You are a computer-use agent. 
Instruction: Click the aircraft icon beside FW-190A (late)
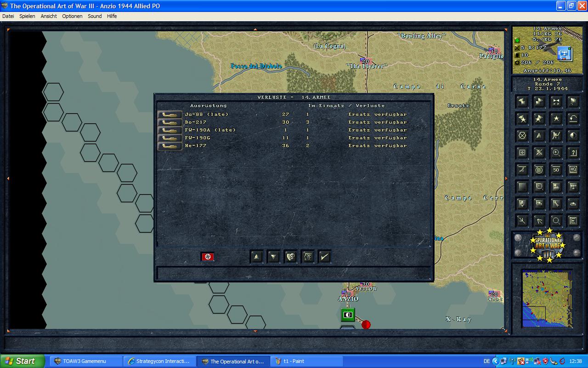point(170,130)
